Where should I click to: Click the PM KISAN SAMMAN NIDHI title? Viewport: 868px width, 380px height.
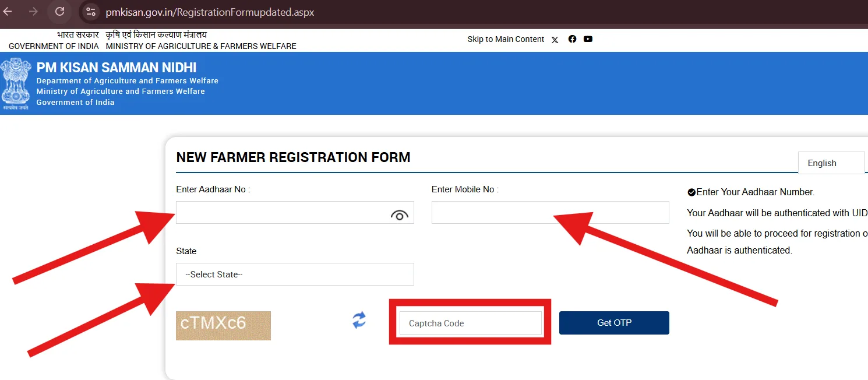click(x=117, y=68)
